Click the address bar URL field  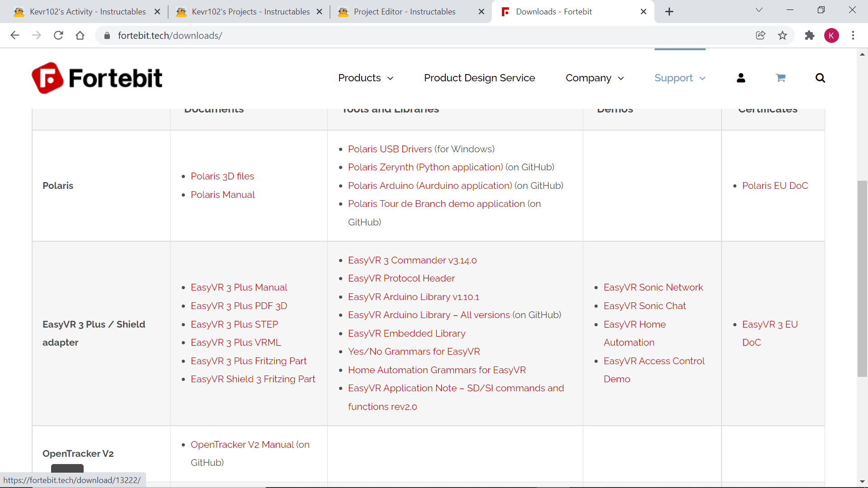point(407,35)
